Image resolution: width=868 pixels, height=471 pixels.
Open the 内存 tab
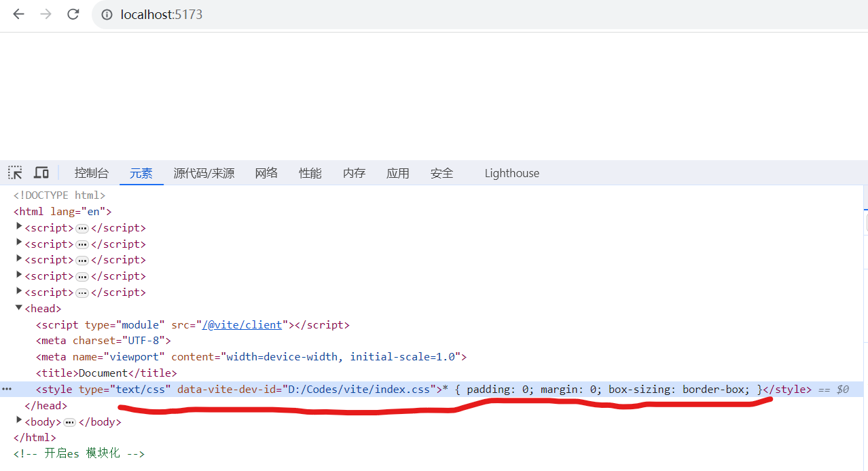click(354, 173)
